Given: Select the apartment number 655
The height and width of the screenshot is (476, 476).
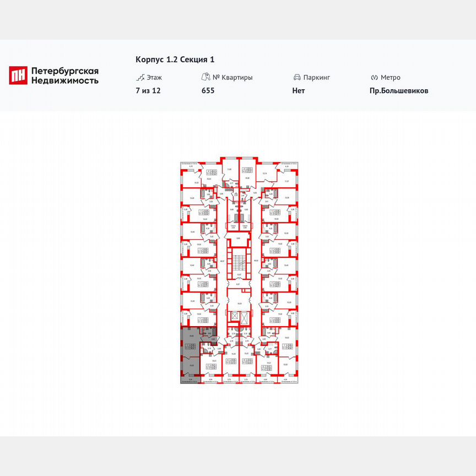Looking at the screenshot, I should click(x=208, y=90).
